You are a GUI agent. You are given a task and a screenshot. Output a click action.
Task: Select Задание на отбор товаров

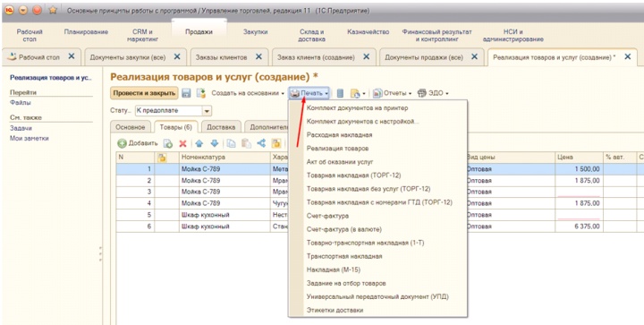(x=346, y=283)
